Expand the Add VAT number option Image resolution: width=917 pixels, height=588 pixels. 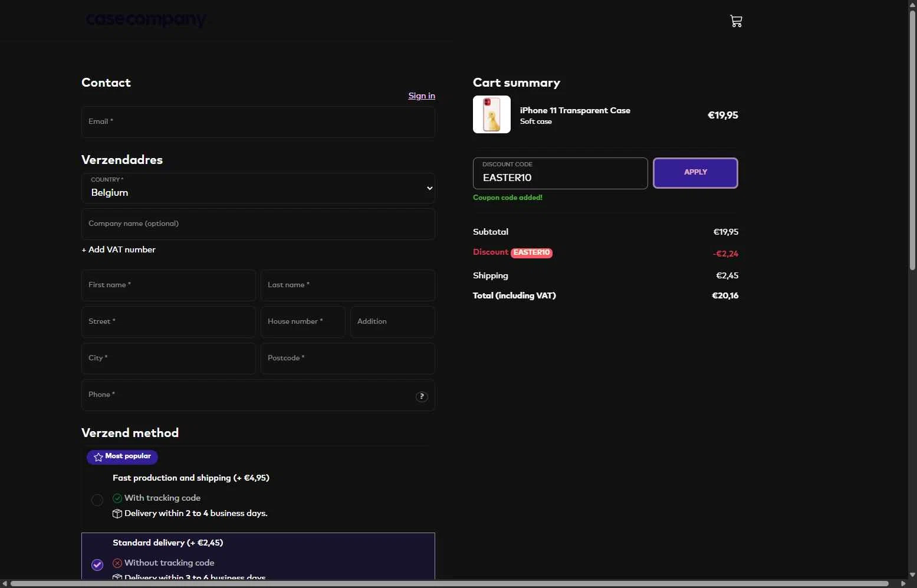[119, 249]
